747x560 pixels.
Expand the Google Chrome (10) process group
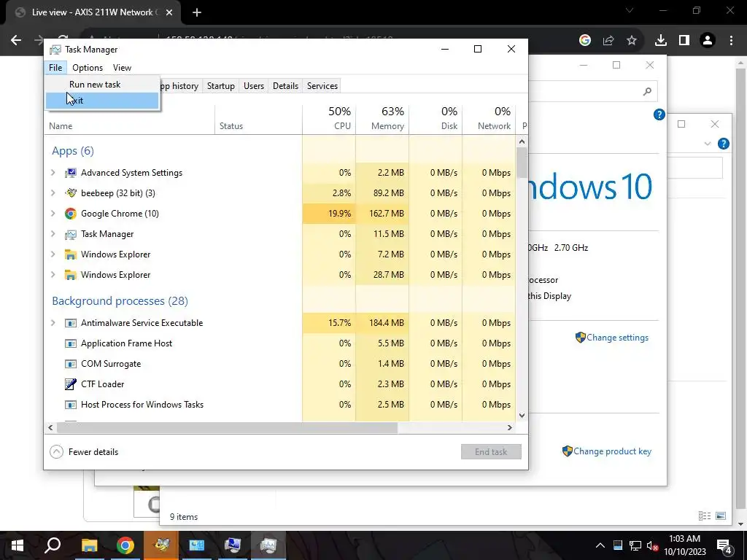pos(53,214)
